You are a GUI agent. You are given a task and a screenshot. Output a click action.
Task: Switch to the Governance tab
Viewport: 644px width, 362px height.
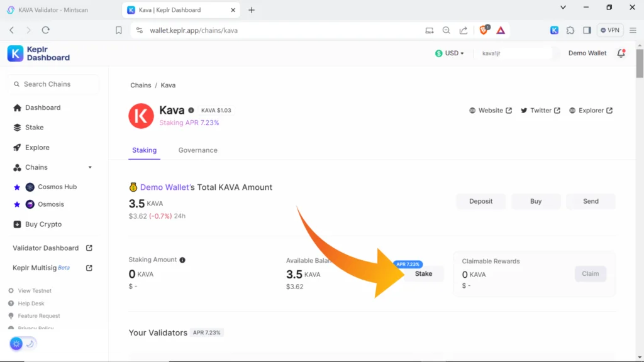tap(197, 150)
